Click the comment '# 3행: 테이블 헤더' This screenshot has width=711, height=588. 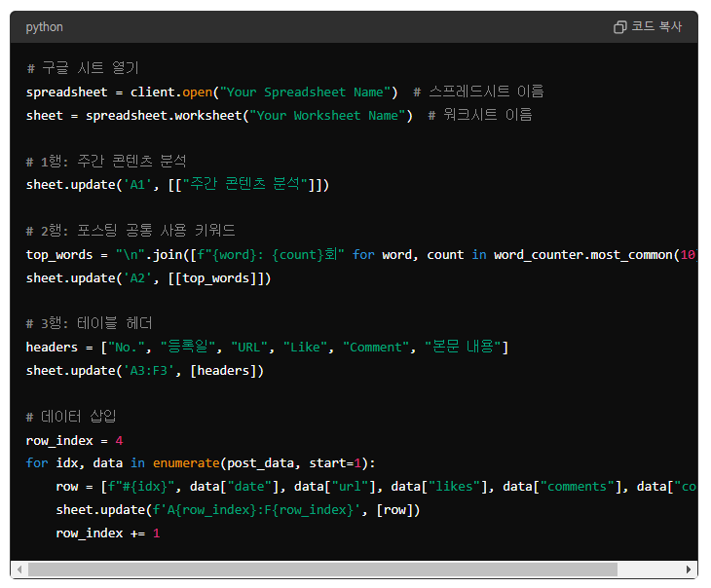click(90, 323)
